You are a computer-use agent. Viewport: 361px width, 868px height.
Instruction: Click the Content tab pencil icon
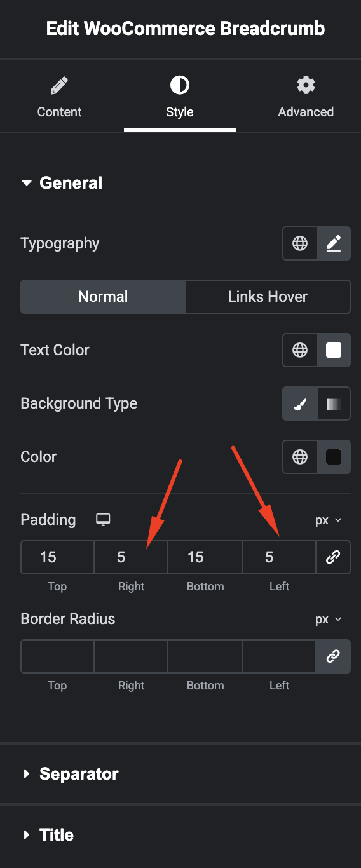click(x=59, y=85)
